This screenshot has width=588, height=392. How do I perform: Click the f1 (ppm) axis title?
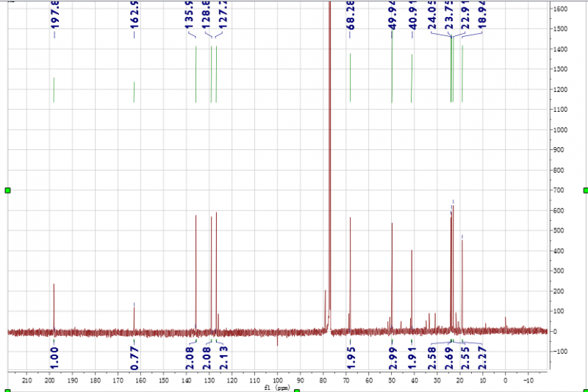point(277,388)
